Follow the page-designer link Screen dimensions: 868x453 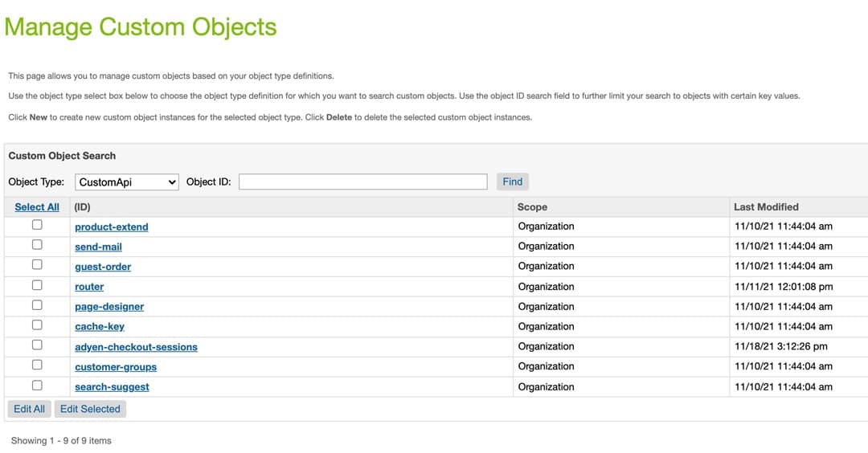pyautogui.click(x=109, y=307)
